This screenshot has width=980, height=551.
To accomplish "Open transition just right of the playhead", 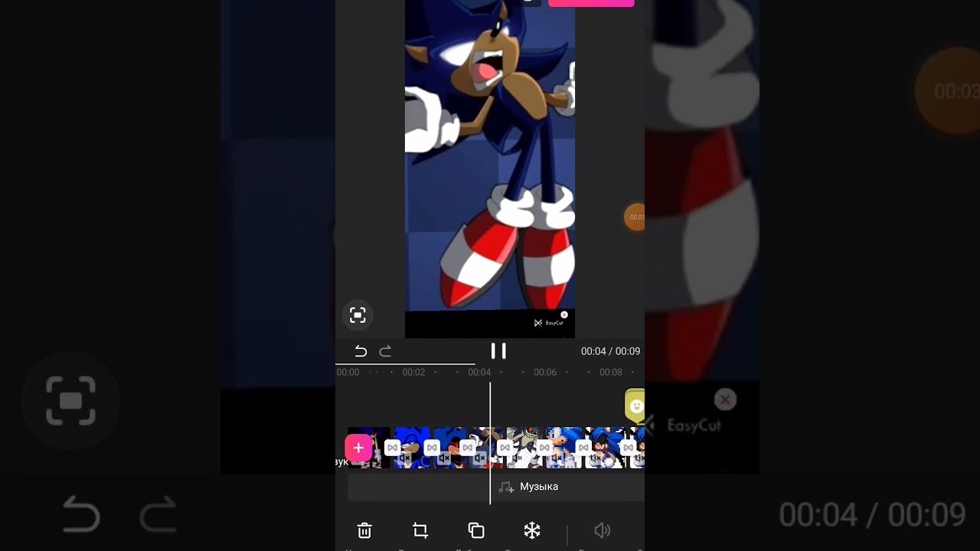I will tap(505, 448).
